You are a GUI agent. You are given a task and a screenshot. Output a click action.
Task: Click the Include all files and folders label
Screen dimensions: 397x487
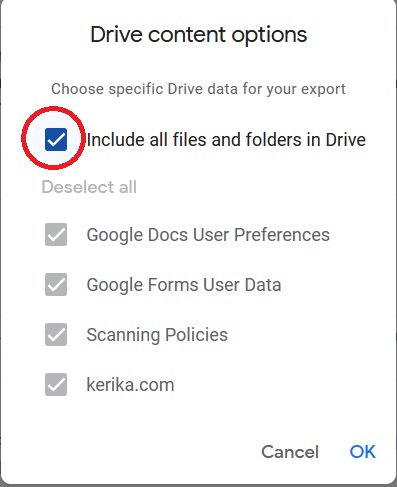click(226, 140)
